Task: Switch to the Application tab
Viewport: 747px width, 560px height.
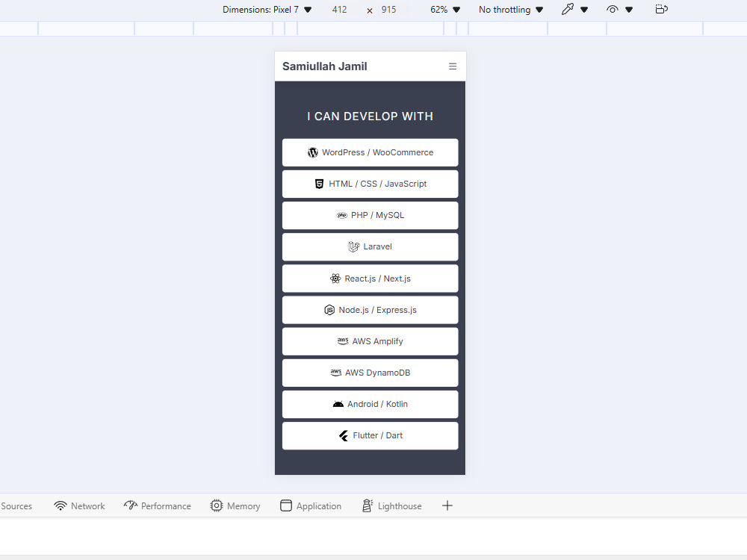Action: [x=311, y=506]
